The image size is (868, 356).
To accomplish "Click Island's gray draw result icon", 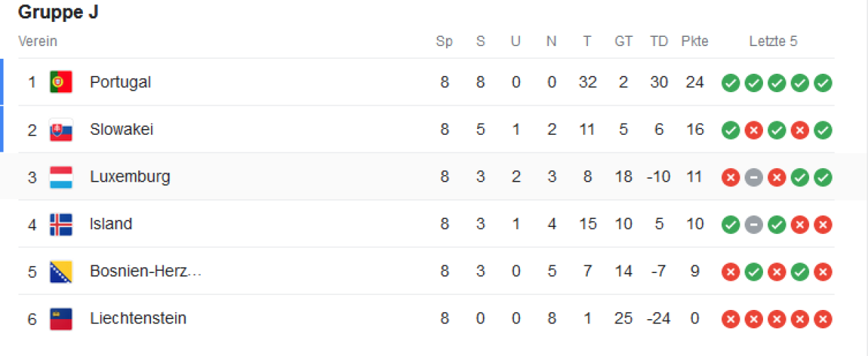I will 754,225.
